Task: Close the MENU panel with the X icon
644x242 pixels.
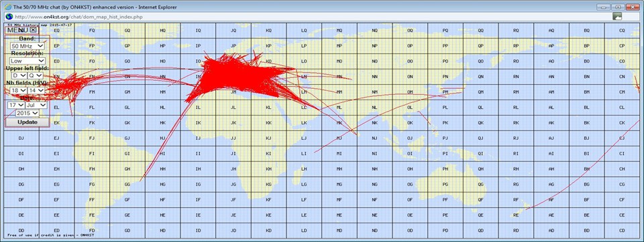Action: (34, 30)
